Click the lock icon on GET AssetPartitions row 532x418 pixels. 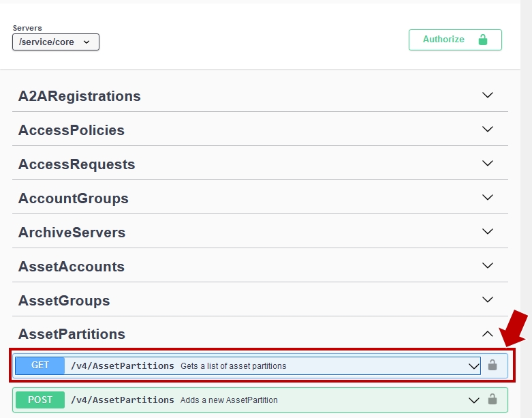point(492,365)
